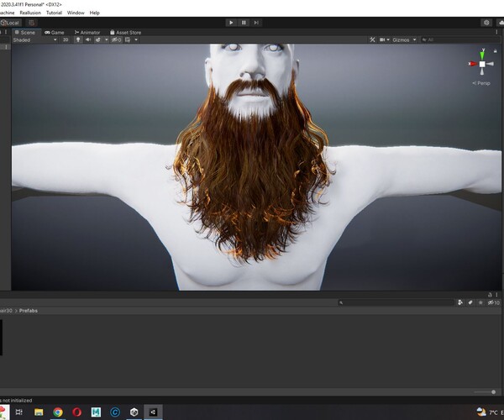The height and width of the screenshot is (420, 504).
Task: Open the Shaded draw mode dropdown
Action: (34, 39)
